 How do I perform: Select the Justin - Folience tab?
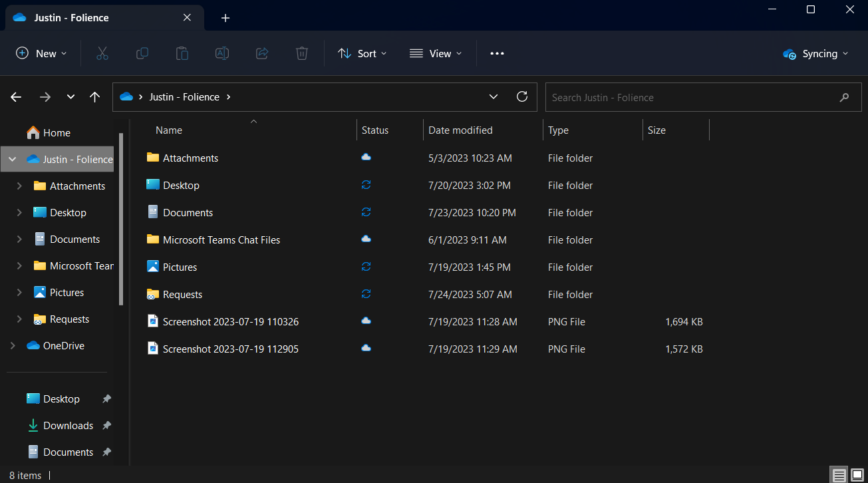point(103,18)
